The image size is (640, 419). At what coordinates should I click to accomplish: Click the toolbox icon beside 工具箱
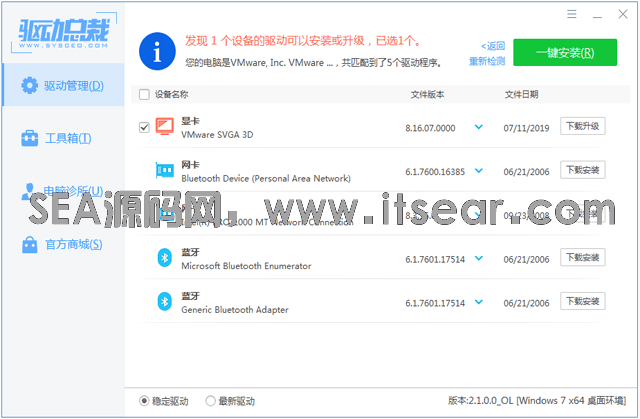(29, 138)
